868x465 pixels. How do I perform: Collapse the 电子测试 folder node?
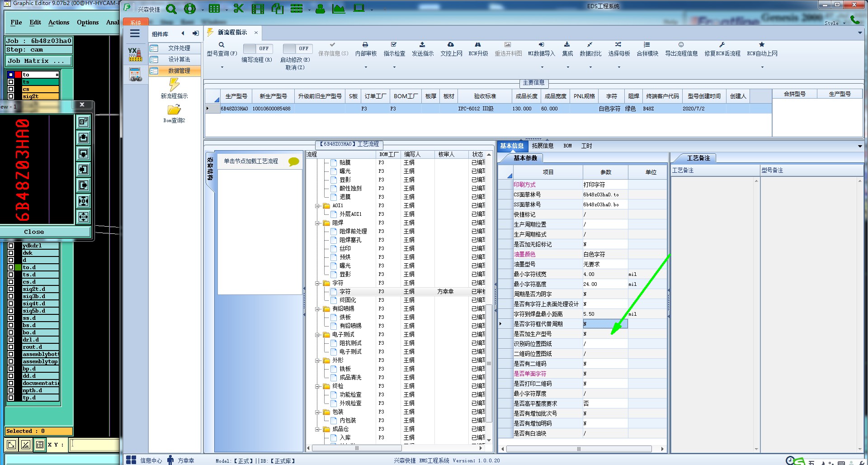pyautogui.click(x=317, y=335)
